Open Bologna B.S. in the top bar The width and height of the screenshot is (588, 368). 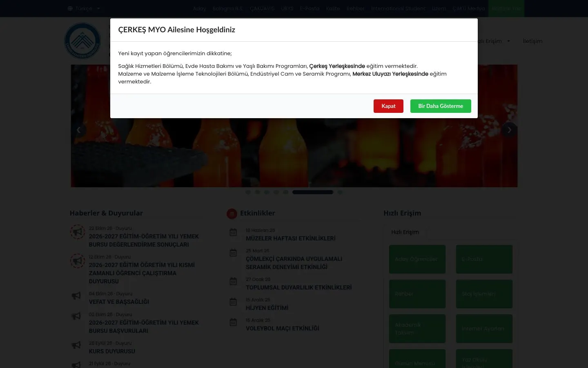coord(227,8)
